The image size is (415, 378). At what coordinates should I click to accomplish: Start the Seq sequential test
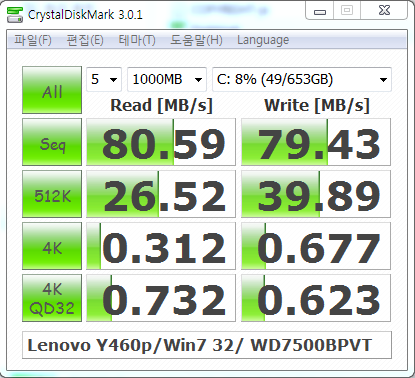(x=52, y=142)
